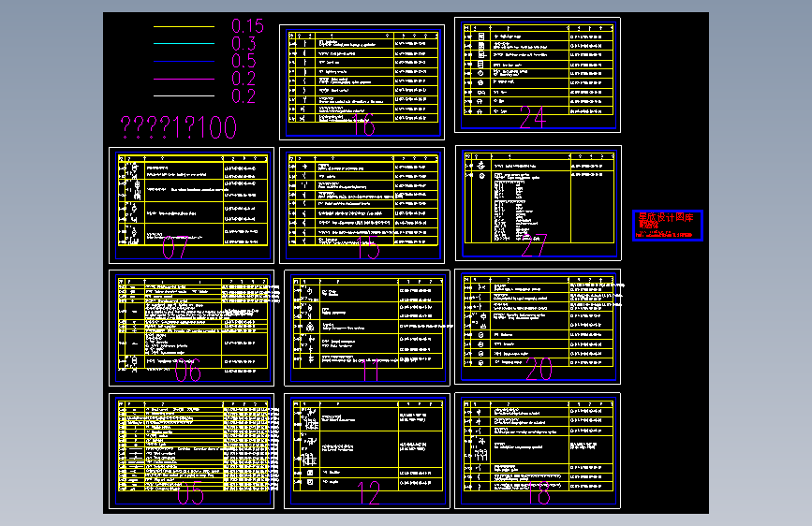Select the drawing sheet numbered 20
Viewport: 812px width, 526px height.
tap(538, 327)
